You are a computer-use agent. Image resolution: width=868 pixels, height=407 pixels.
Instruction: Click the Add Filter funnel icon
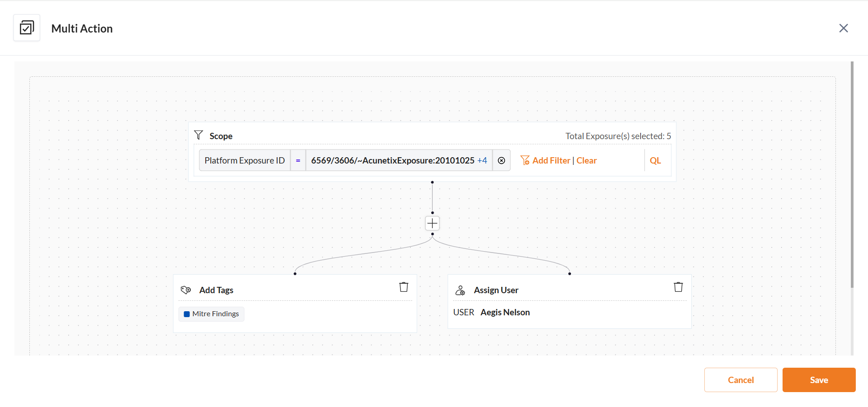pos(525,160)
